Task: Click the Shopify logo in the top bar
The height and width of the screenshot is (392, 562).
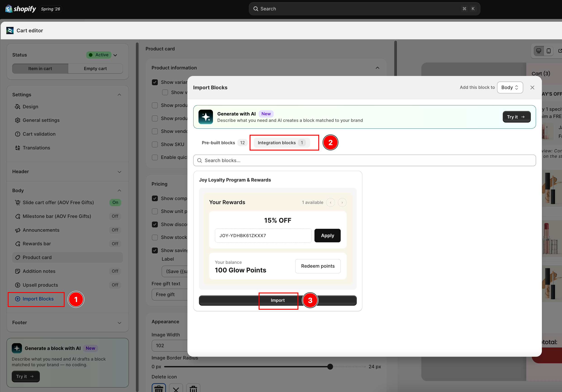Action: (x=21, y=9)
